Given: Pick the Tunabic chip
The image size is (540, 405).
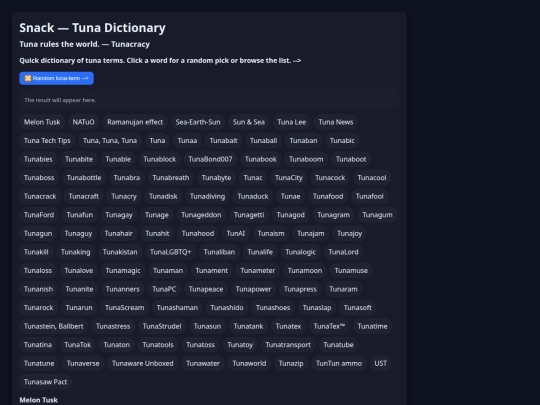Looking at the screenshot, I should pyautogui.click(x=342, y=141).
